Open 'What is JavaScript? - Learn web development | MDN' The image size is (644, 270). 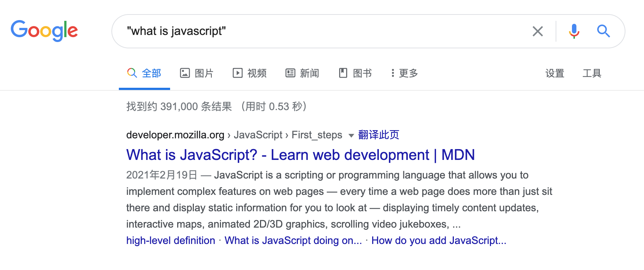tap(300, 155)
